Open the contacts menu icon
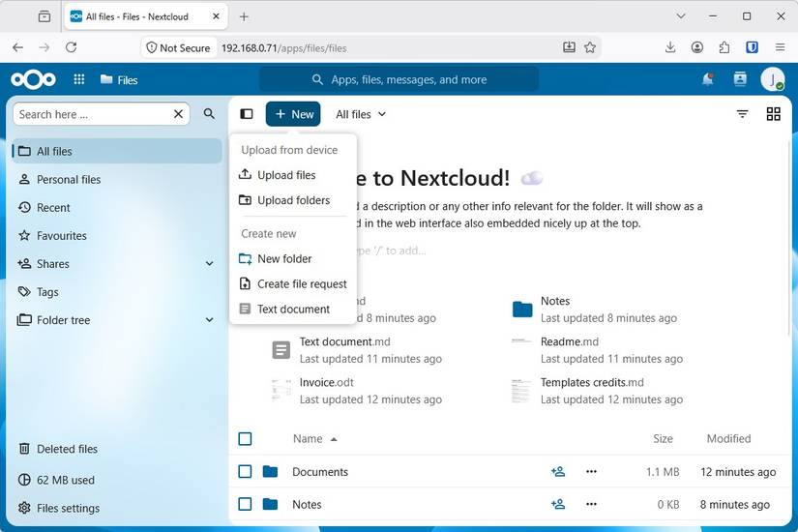The height and width of the screenshot is (532, 798). 740,79
